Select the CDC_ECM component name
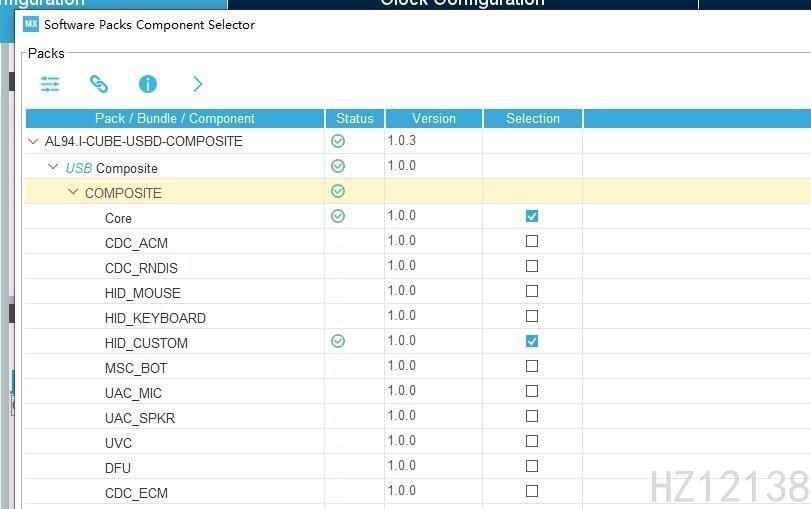Screen dimensions: 811x509 [136, 493]
